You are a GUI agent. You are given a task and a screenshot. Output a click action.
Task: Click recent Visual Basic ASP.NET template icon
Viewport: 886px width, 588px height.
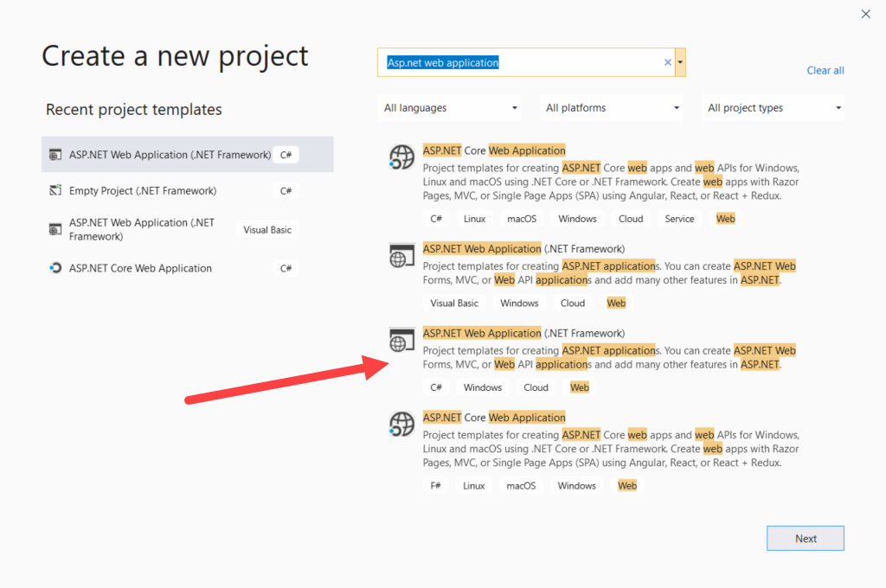[55, 229]
